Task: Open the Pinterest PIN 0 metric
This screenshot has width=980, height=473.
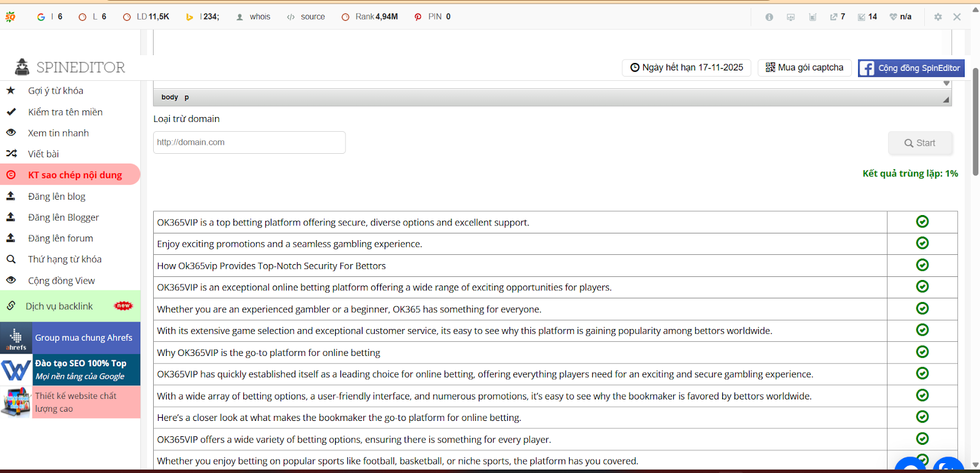Action: point(432,17)
